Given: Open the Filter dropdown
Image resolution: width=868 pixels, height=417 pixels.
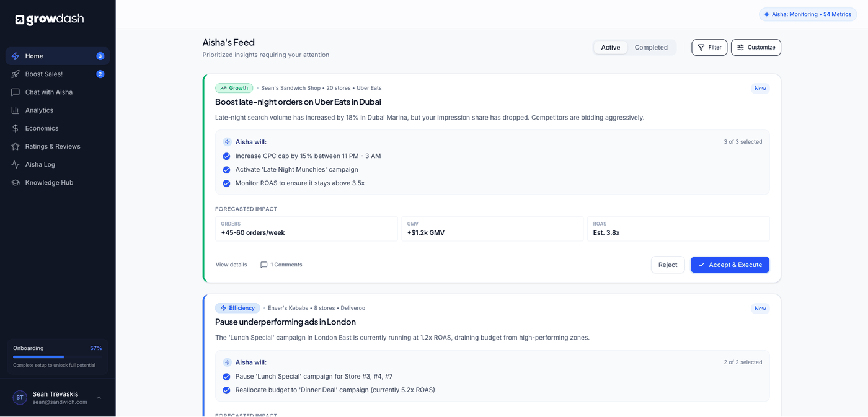Looking at the screenshot, I should (x=709, y=47).
